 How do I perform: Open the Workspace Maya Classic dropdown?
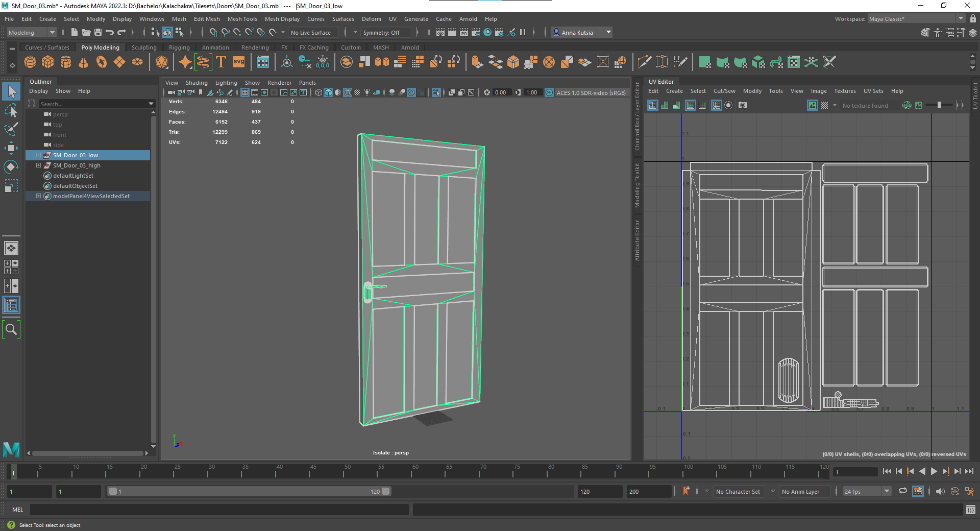[x=917, y=19]
